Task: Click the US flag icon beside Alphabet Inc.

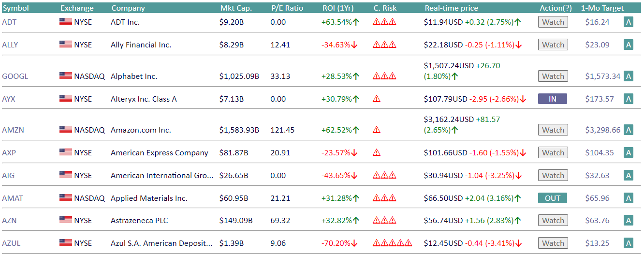Action: tap(66, 76)
